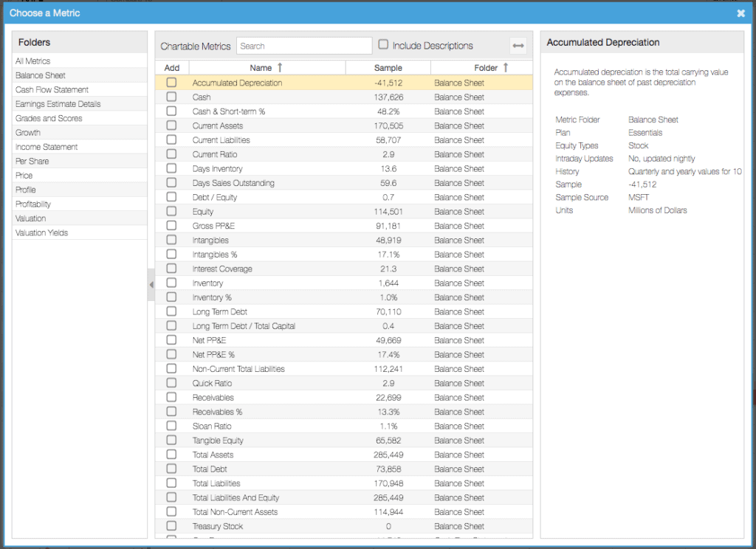The height and width of the screenshot is (549, 756).
Task: Open the Cash Flow Statement folder
Action: coord(80,89)
